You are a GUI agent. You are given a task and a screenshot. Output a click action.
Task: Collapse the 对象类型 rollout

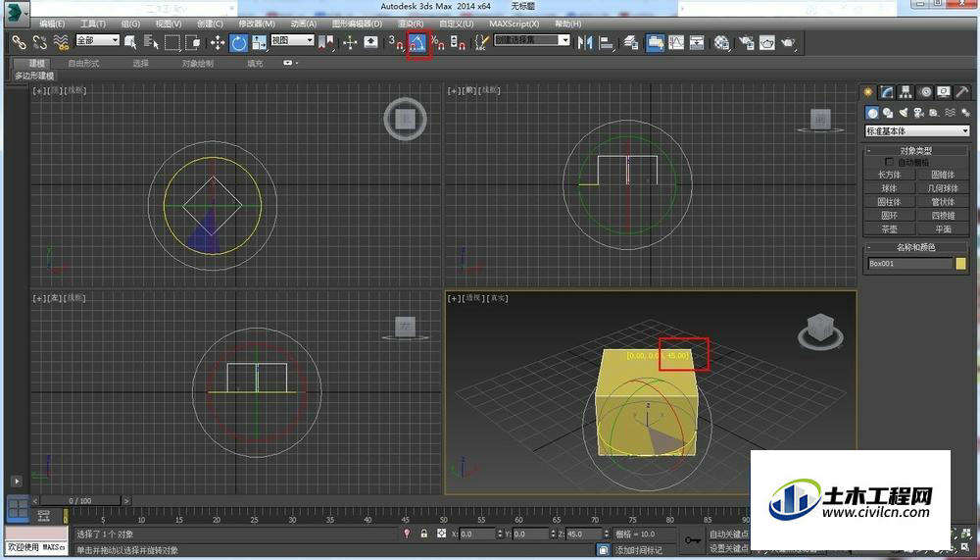916,151
